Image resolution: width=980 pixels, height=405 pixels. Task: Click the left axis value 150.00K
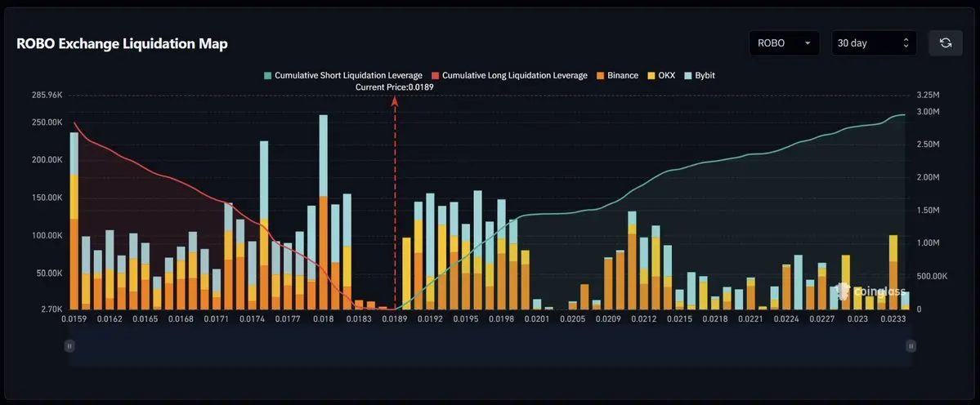[47, 198]
